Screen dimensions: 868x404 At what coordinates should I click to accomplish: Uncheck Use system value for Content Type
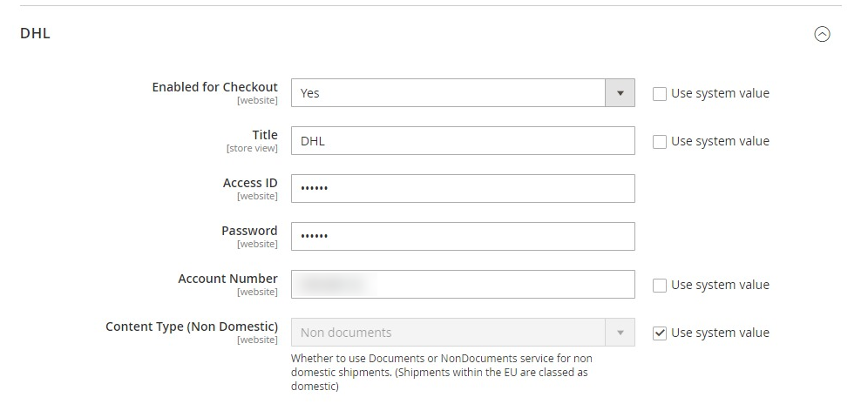click(660, 333)
